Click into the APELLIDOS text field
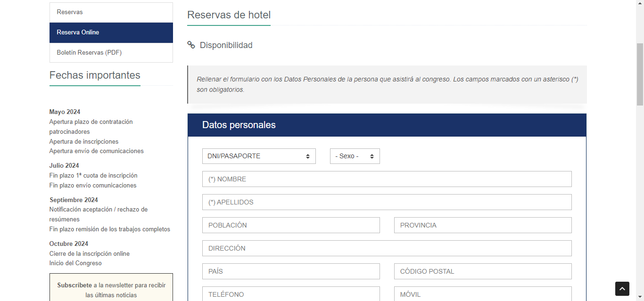The height and width of the screenshot is (301, 644). click(x=387, y=202)
